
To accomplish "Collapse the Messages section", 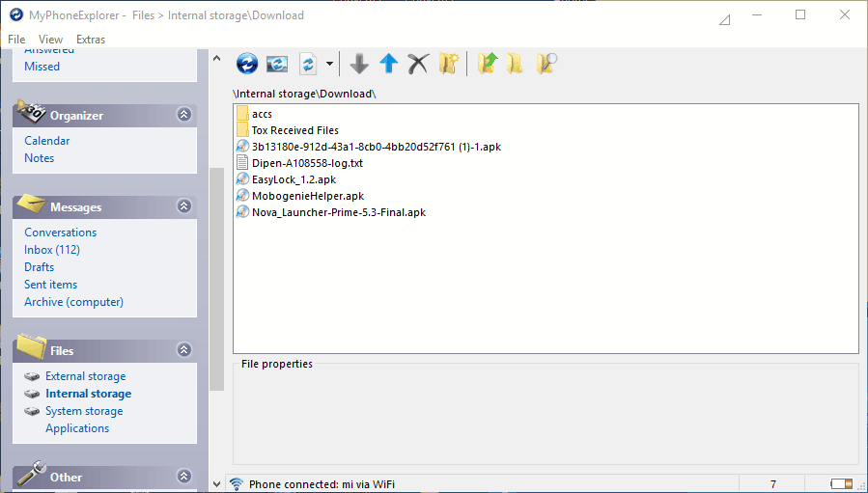I will coord(183,206).
